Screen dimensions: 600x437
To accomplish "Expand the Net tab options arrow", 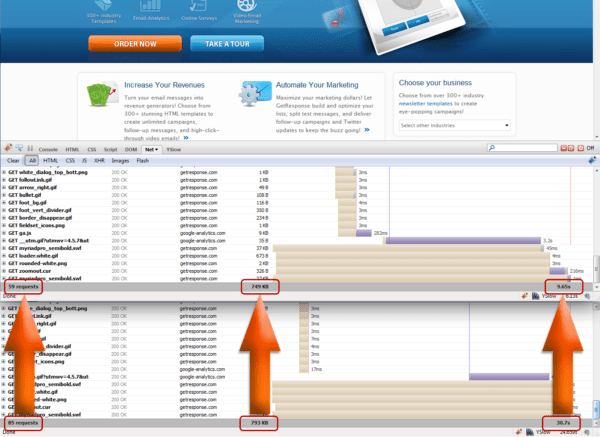I will 159,148.
